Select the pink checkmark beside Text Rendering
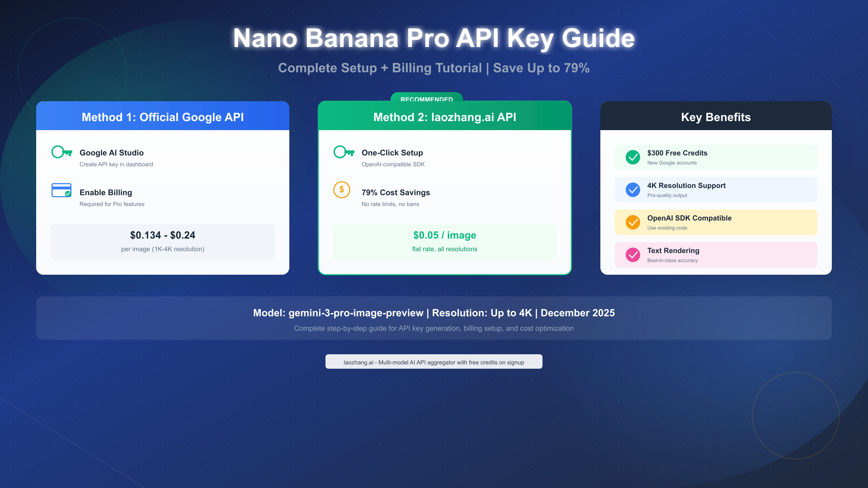868x488 pixels. [x=633, y=254]
